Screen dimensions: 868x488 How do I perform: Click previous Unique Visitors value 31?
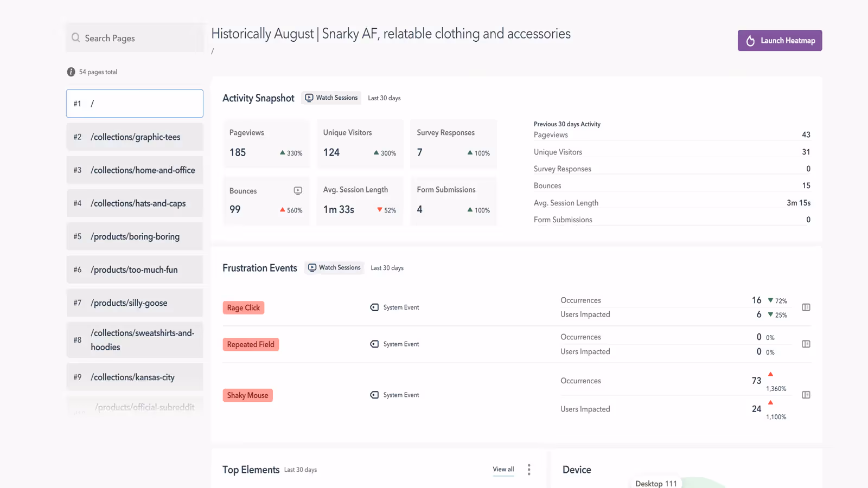click(x=806, y=152)
